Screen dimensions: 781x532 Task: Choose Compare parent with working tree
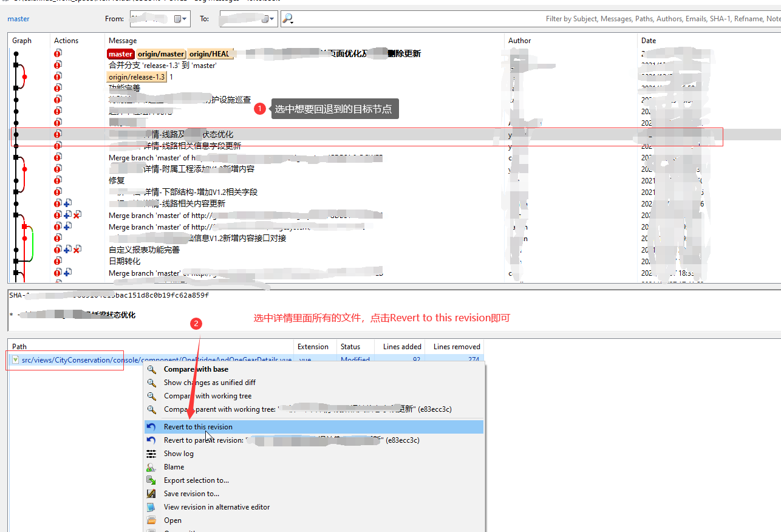tap(307, 409)
